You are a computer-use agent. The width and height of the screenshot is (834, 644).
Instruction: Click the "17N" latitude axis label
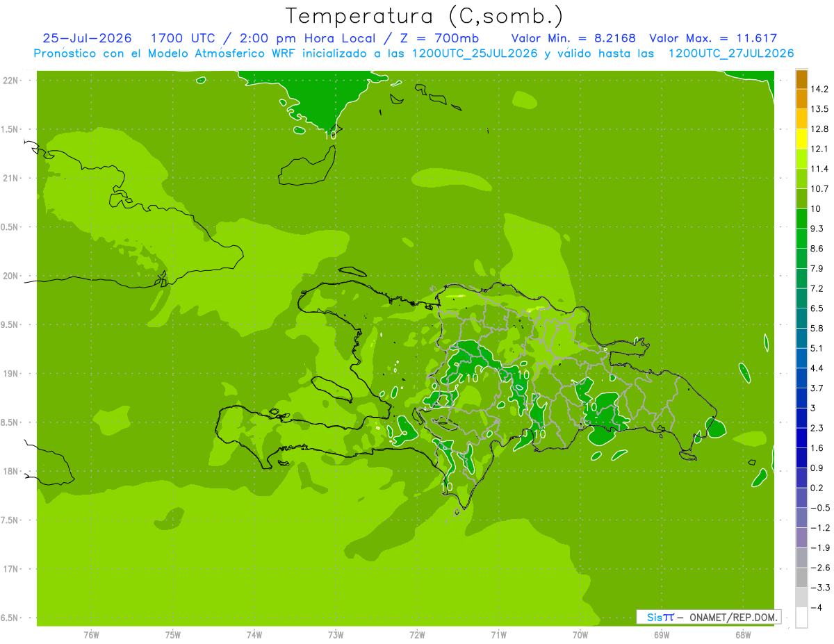12,570
